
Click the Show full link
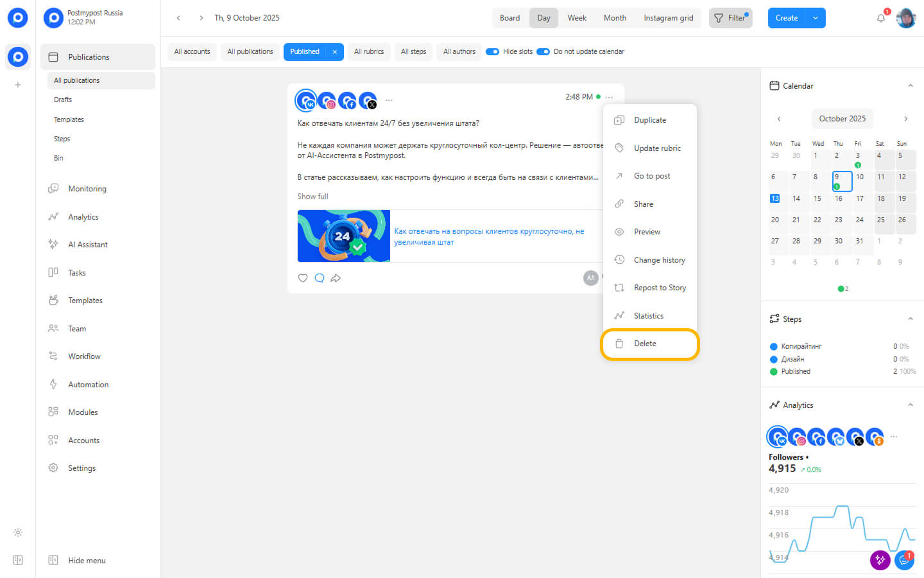[x=312, y=197]
